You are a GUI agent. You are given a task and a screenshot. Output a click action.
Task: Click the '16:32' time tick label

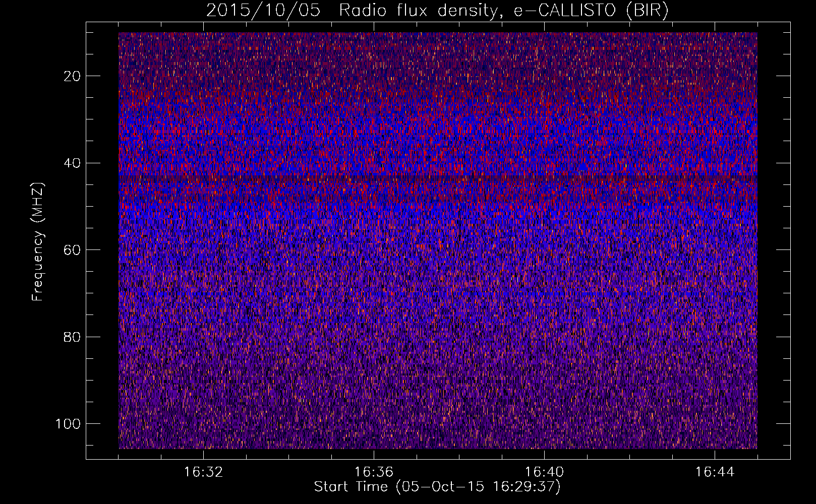pyautogui.click(x=203, y=472)
